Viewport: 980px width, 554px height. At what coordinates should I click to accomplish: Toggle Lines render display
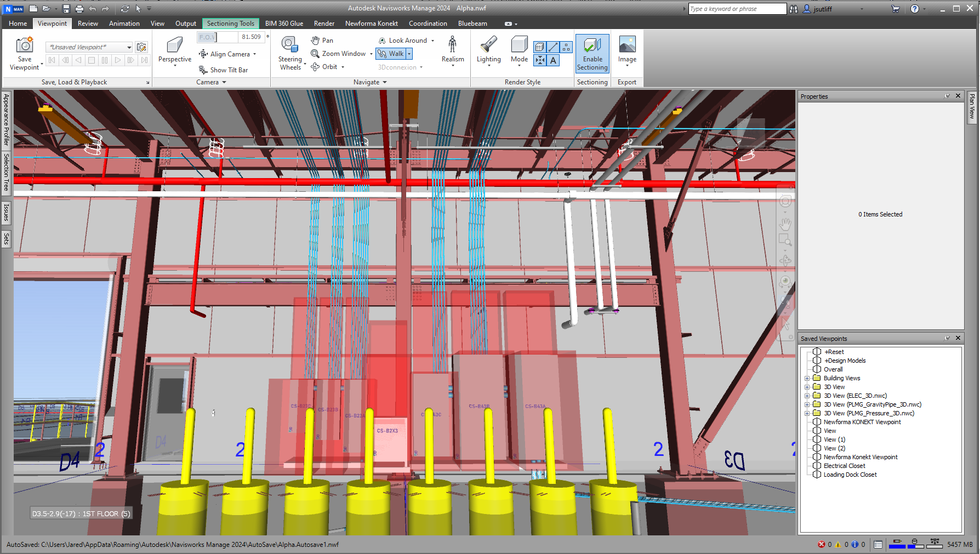[x=553, y=47]
